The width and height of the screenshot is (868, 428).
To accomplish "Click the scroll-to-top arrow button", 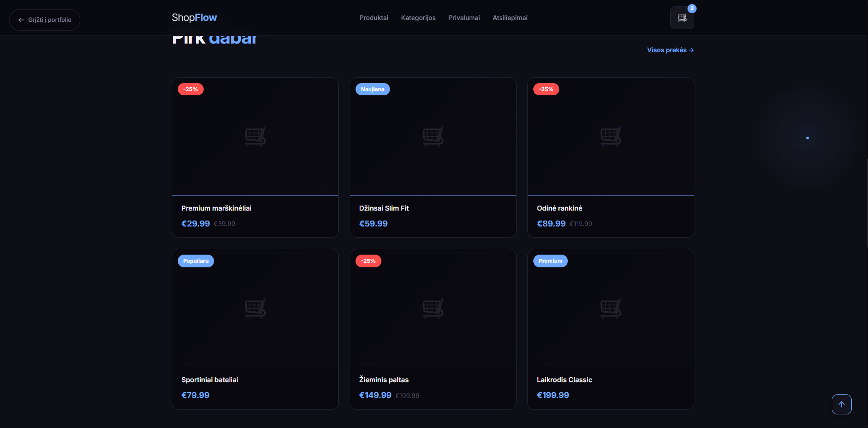I will click(x=841, y=404).
